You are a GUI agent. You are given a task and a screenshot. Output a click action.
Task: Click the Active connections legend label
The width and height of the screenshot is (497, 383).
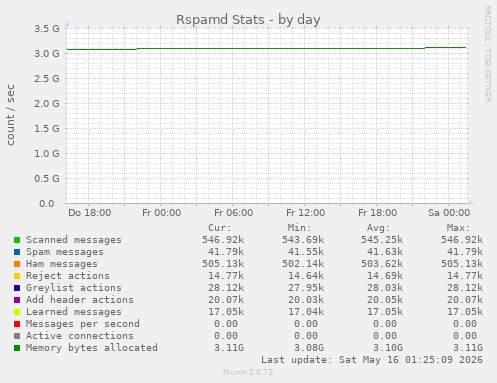click(80, 336)
